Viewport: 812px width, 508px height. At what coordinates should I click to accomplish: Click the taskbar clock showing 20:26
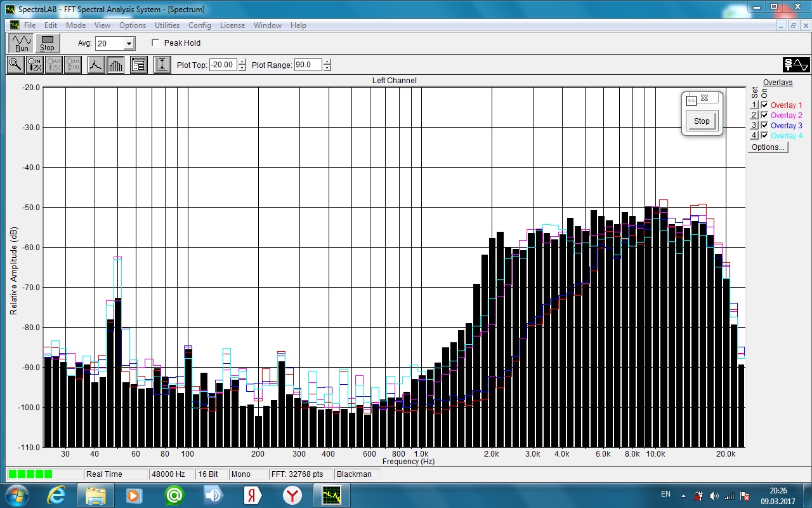point(778,490)
